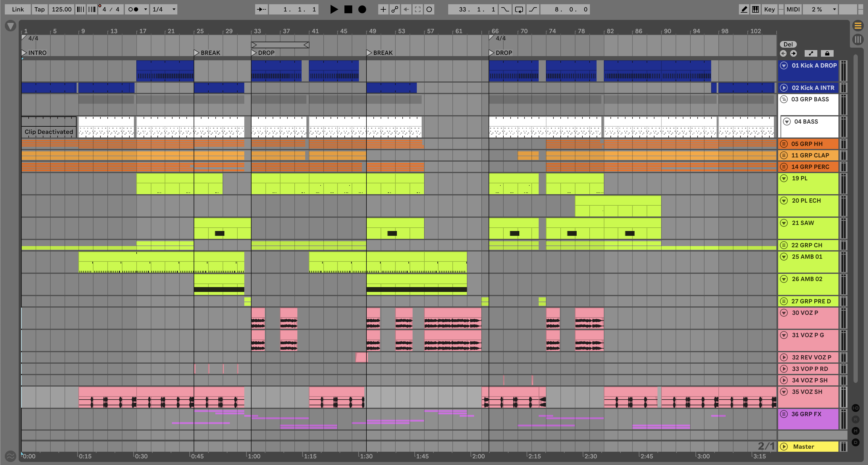
Task: Toggle the arrangement Loop switch
Action: tap(519, 9)
